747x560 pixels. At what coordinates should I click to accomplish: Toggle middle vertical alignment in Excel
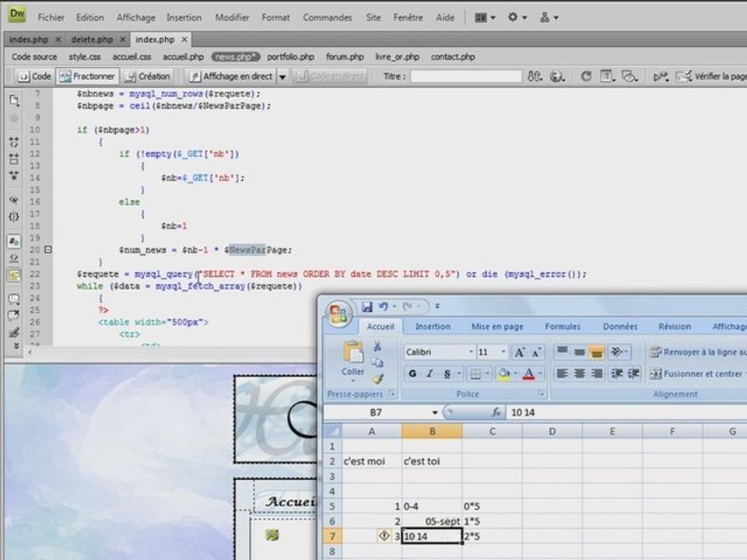[579, 352]
